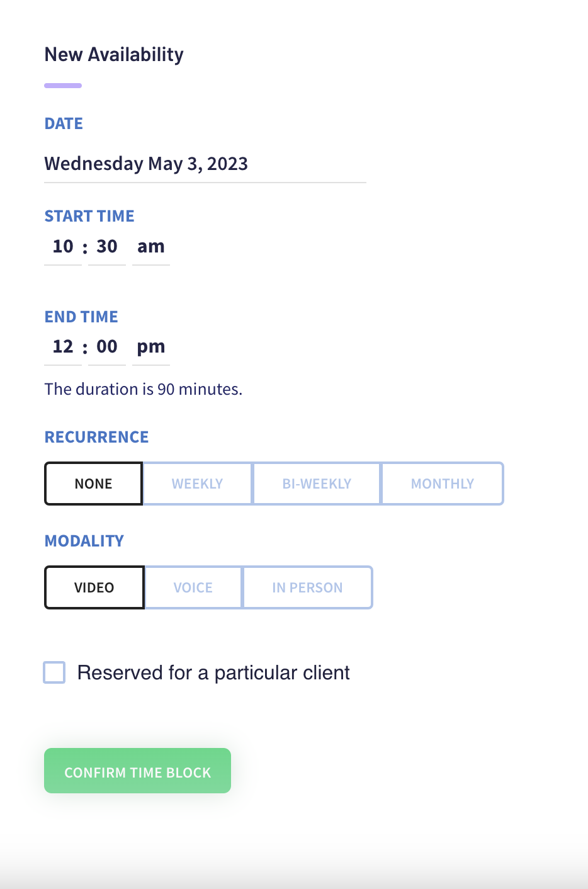The image size is (588, 889).
Task: Click the date field showing Wednesday May 3
Action: 145,164
